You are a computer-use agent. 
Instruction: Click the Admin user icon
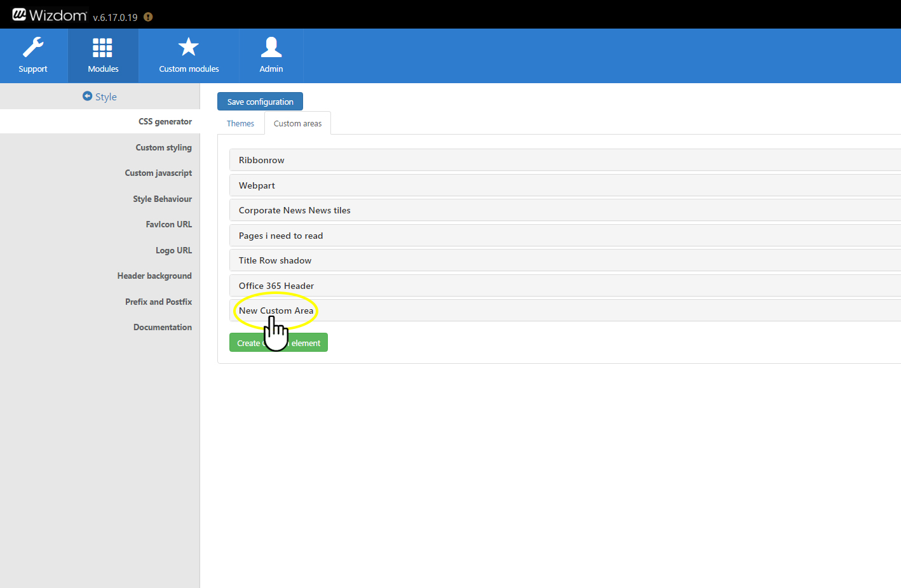271,47
